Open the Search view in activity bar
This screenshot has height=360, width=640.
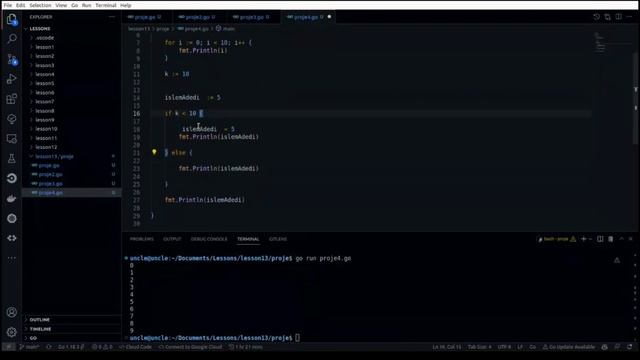coord(12,39)
